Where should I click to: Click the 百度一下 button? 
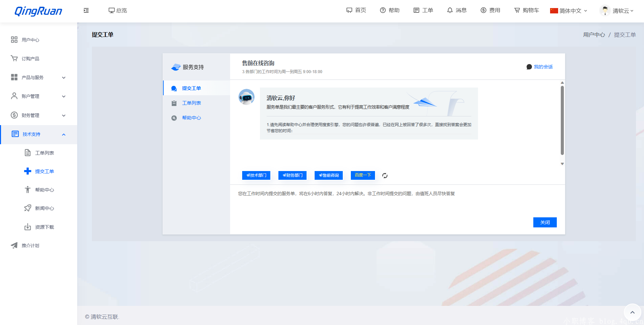[x=363, y=175]
